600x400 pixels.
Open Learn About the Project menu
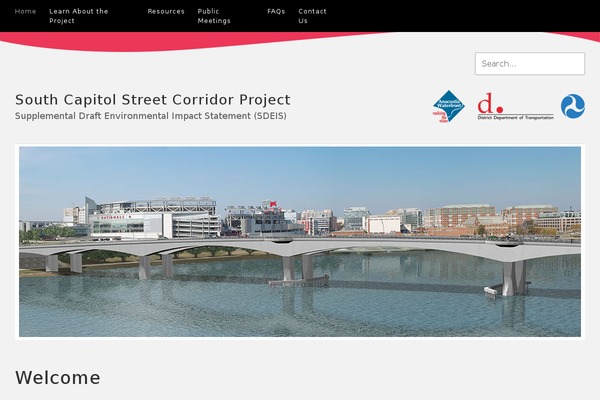[79, 16]
